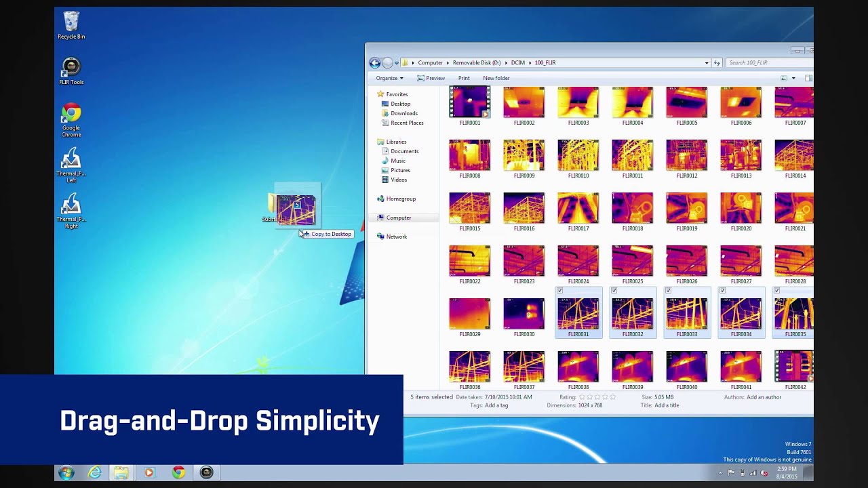Uncheck the FLIR0031 selection checkbox
Viewport: 868px width, 488px height.
click(x=559, y=291)
